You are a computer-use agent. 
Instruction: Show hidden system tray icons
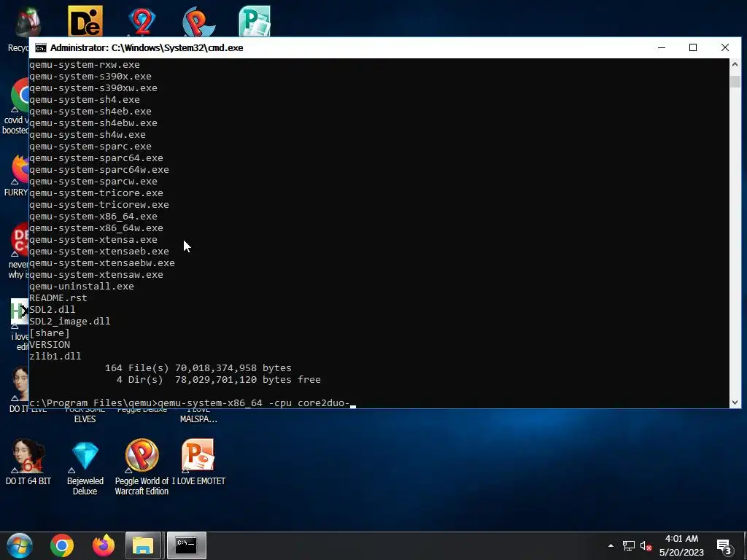pyautogui.click(x=611, y=545)
